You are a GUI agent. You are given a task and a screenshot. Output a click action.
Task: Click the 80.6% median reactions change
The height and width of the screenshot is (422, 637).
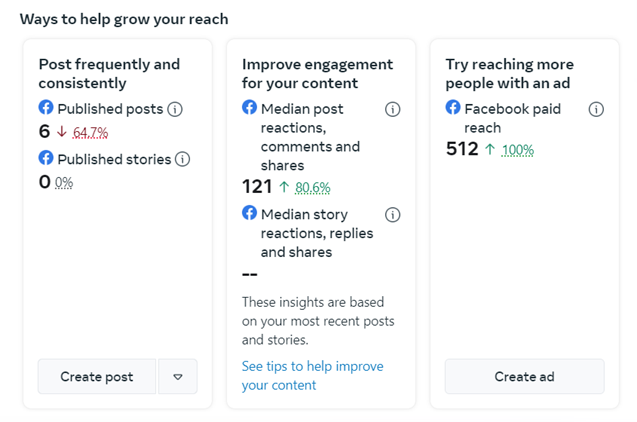click(312, 187)
